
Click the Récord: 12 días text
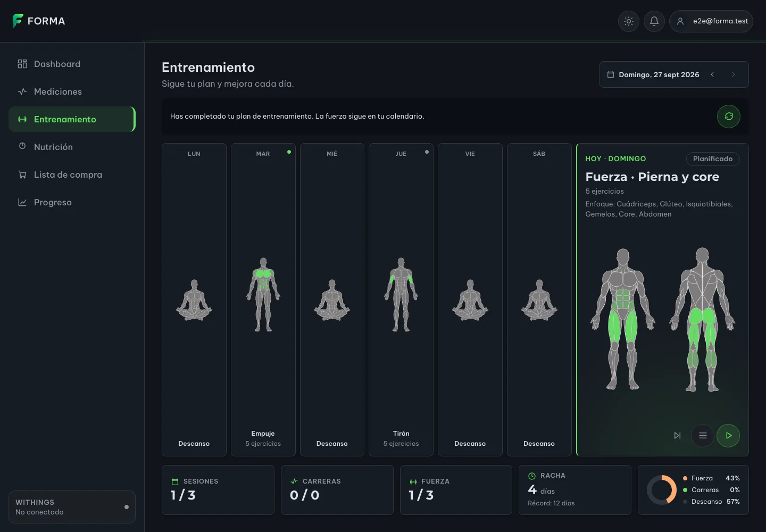pos(551,503)
